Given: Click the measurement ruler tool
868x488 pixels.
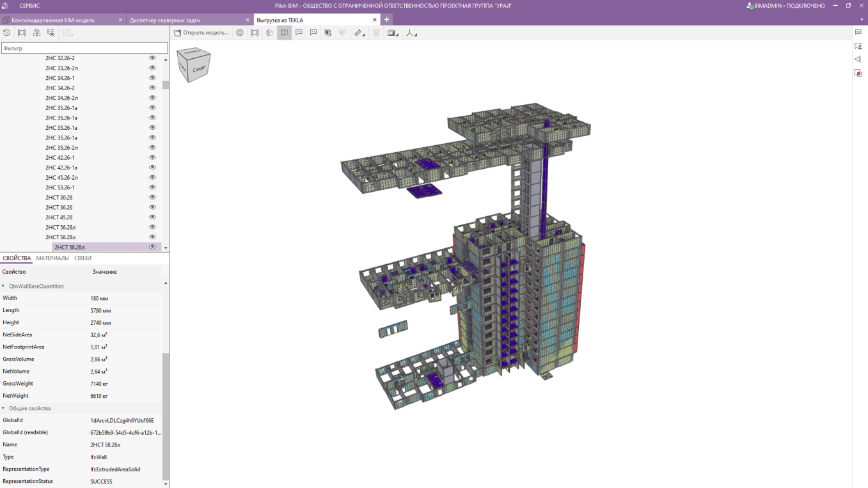Looking at the screenshot, I should [x=358, y=33].
